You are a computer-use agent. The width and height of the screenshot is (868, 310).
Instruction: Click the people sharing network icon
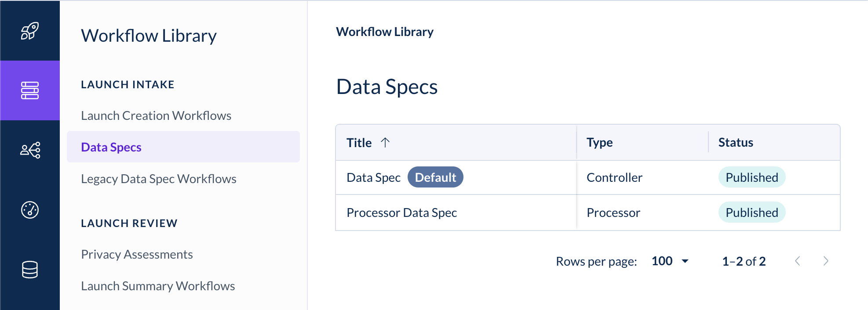tap(30, 150)
